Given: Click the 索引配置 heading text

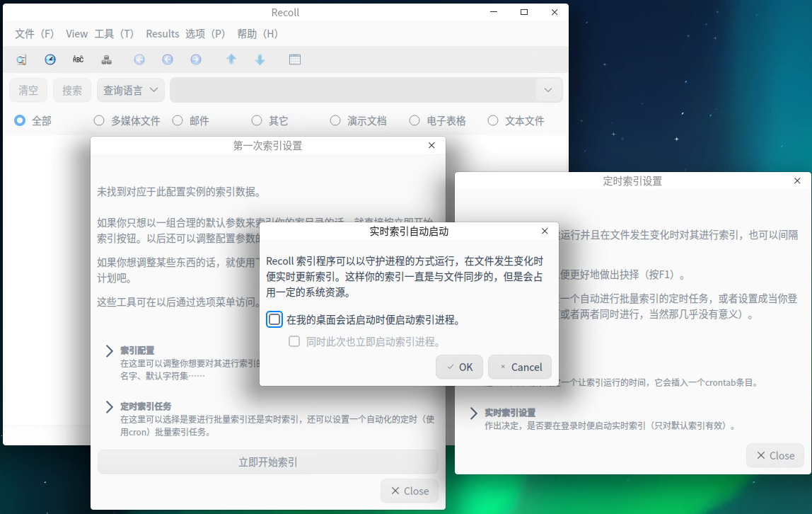Looking at the screenshot, I should tap(137, 350).
